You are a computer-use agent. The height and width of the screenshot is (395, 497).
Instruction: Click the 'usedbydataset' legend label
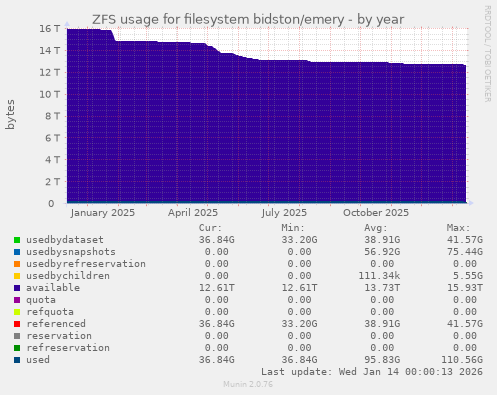click(x=65, y=240)
